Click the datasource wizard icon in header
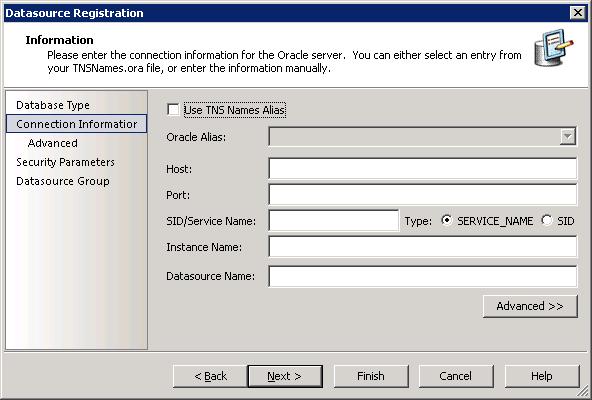This screenshot has height=400, width=592. click(x=553, y=48)
